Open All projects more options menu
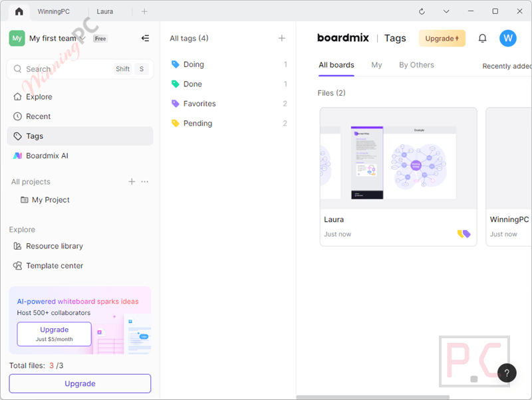The height and width of the screenshot is (400, 532). click(145, 181)
